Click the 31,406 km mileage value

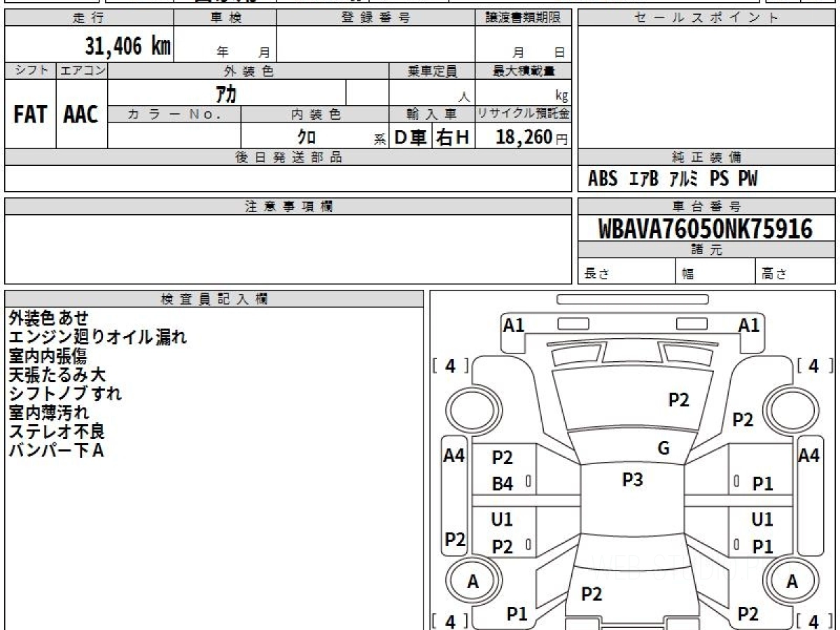tap(128, 47)
